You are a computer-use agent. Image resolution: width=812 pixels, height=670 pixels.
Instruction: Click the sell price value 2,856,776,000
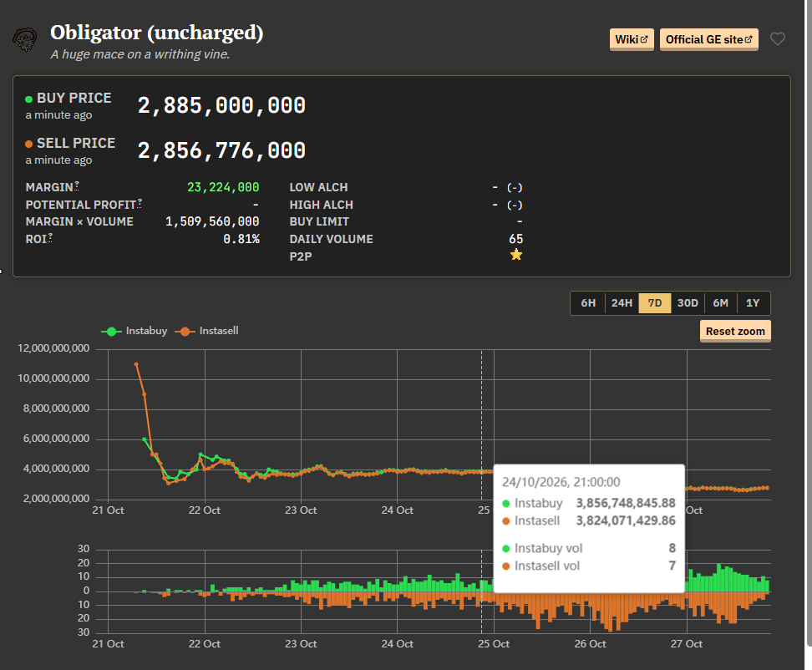click(221, 150)
